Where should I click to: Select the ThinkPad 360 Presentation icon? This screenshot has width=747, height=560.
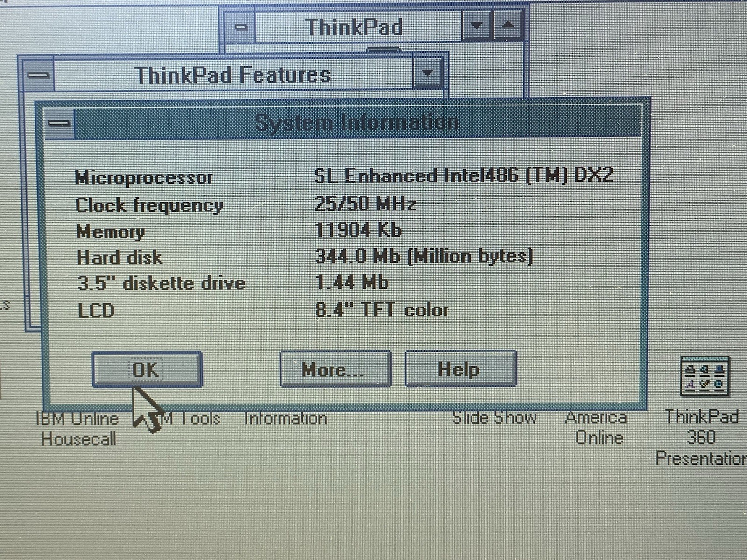tap(705, 376)
